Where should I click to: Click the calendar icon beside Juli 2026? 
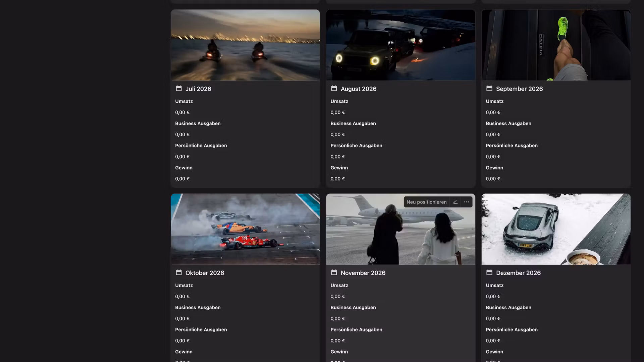pos(178,88)
